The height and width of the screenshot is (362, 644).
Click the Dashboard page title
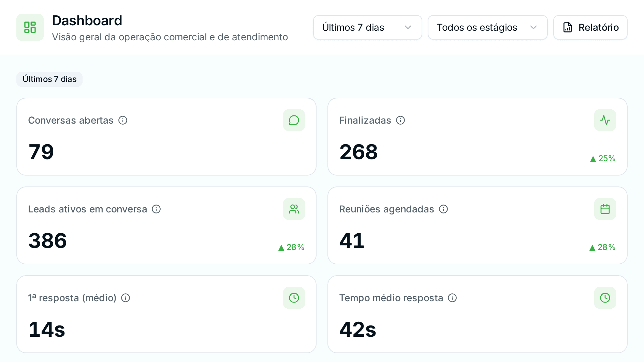[87, 20]
